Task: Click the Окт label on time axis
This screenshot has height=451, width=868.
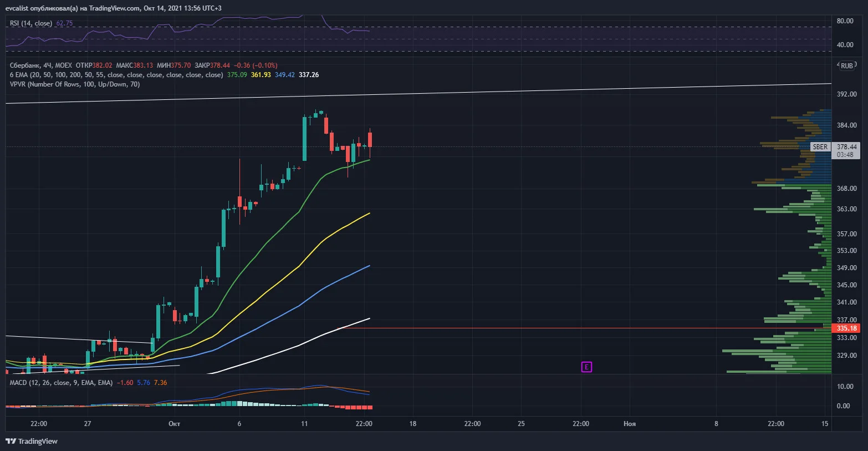Action: pyautogui.click(x=174, y=424)
